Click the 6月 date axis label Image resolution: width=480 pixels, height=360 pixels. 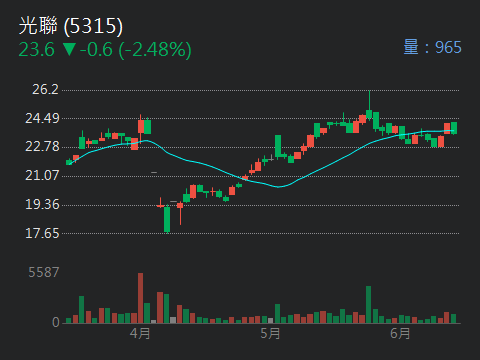click(x=400, y=333)
